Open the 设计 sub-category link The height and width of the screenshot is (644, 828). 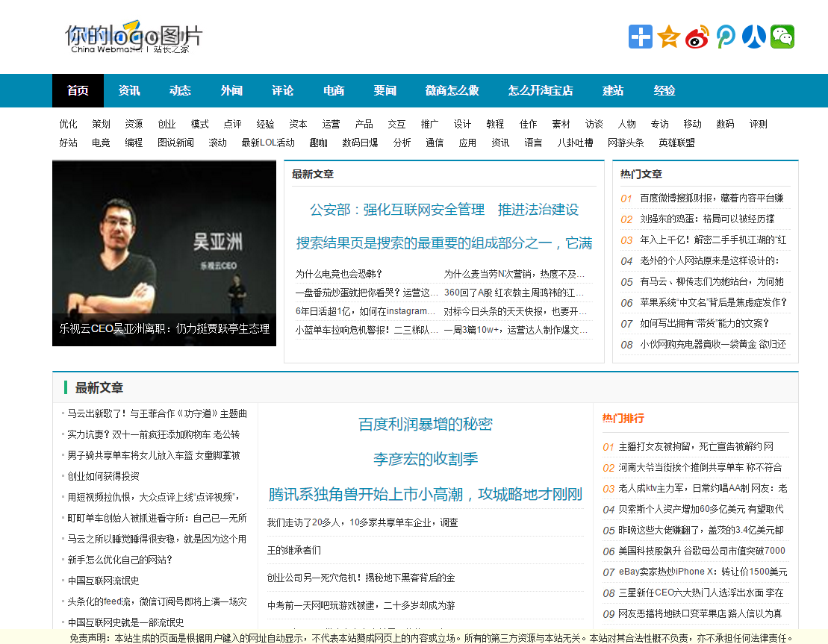pos(463,124)
